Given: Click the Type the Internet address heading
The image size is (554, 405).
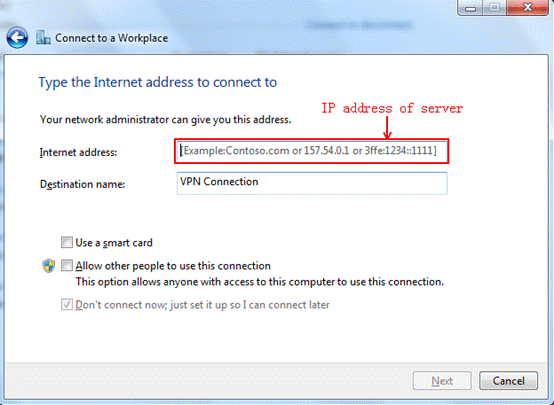Looking at the screenshot, I should [x=158, y=82].
